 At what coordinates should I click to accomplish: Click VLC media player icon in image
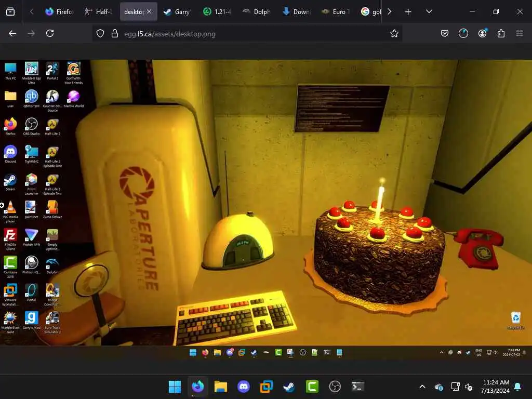click(x=10, y=212)
